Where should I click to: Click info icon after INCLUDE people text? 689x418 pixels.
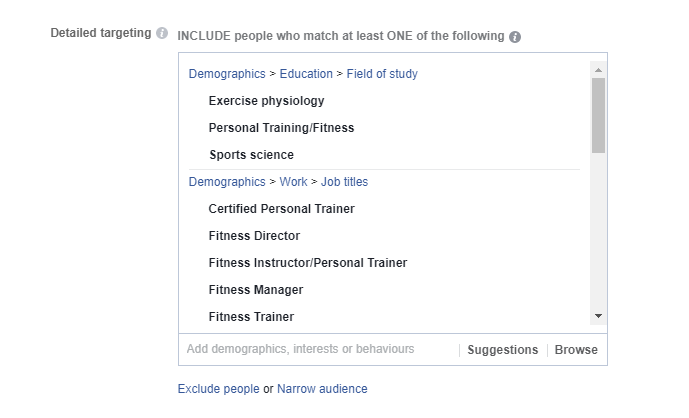(515, 37)
